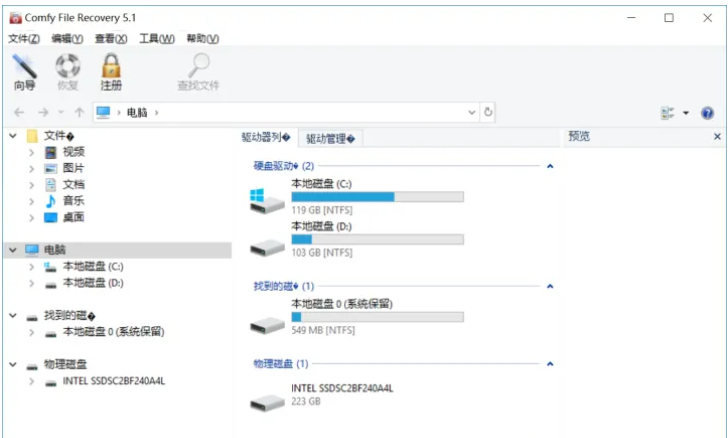Collapse the 硬盘驱动 section
Image resolution: width=728 pixels, height=438 pixels.
pyautogui.click(x=550, y=165)
